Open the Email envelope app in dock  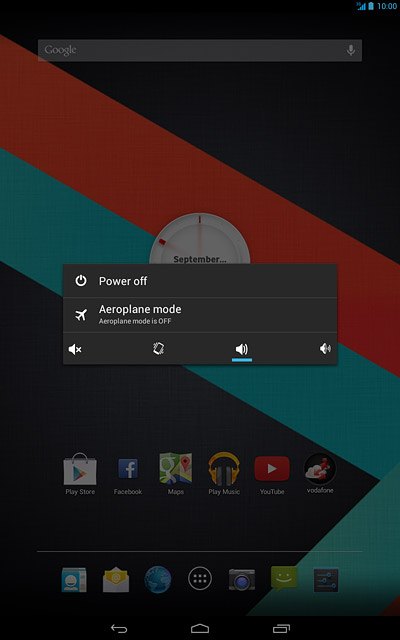pyautogui.click(x=116, y=579)
